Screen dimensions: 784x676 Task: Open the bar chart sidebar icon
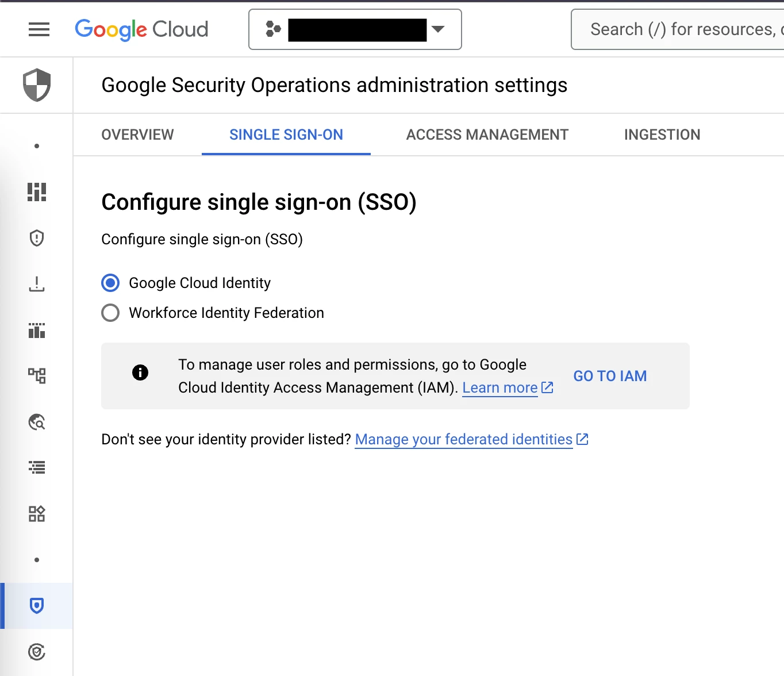pyautogui.click(x=37, y=330)
